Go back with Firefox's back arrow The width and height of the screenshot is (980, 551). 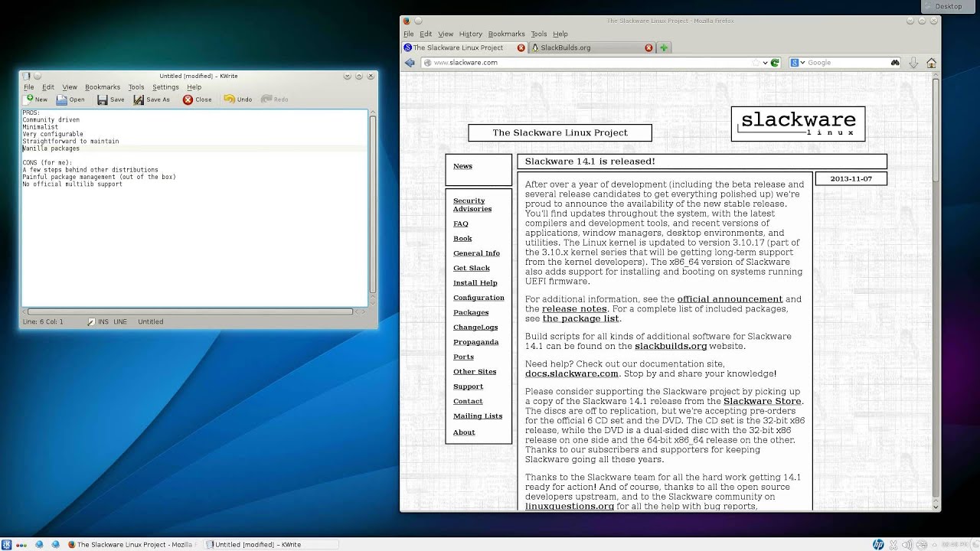tap(410, 63)
